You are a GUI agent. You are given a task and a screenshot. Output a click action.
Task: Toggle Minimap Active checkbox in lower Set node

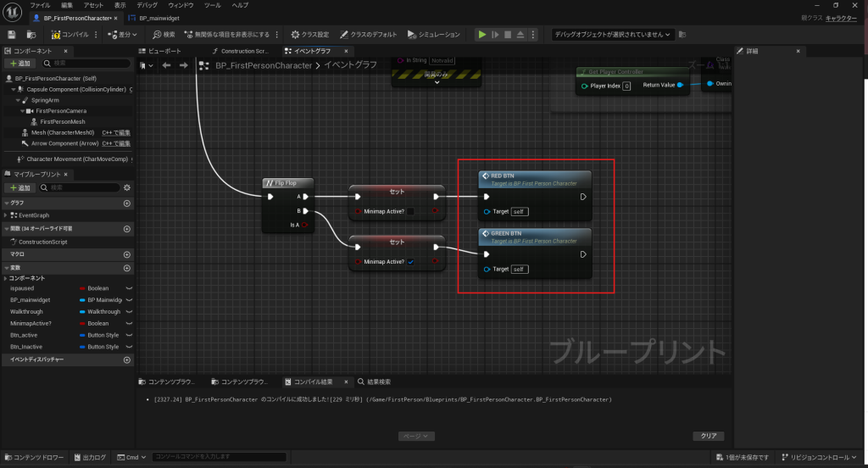pyautogui.click(x=411, y=262)
